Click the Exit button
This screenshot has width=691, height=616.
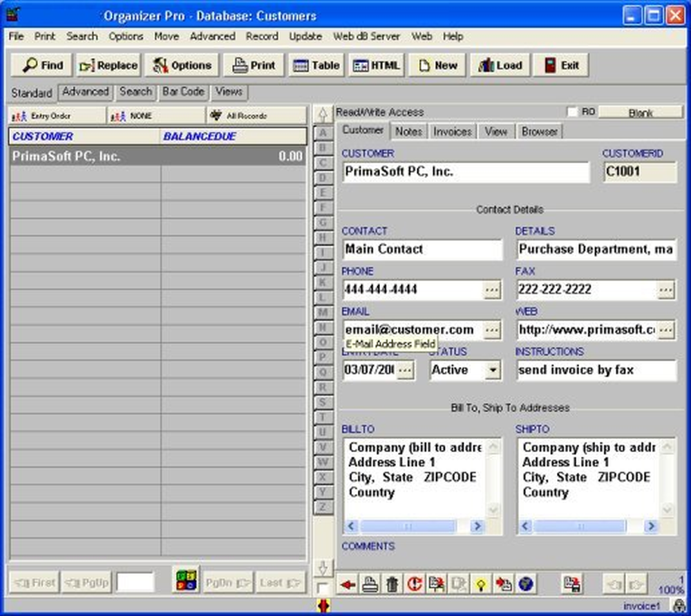561,65
